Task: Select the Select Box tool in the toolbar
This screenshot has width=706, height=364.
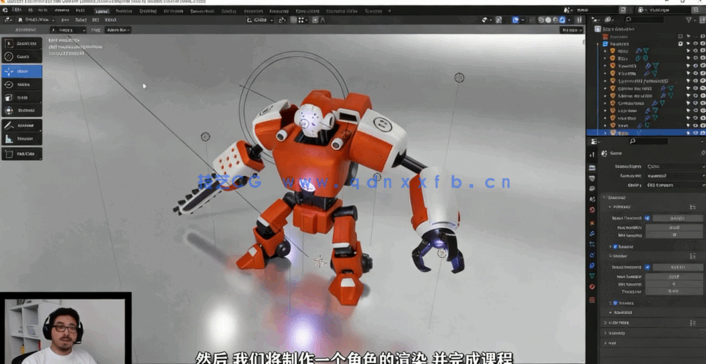Action: pos(22,43)
